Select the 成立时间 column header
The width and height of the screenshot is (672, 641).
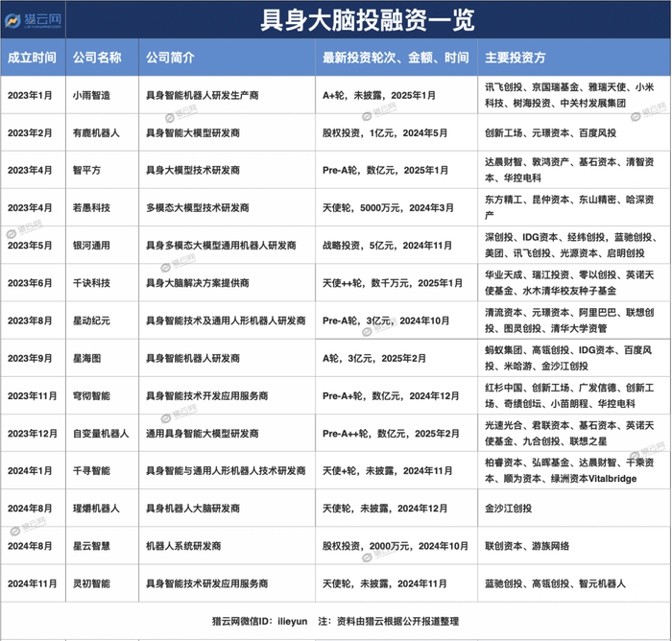tap(33, 58)
